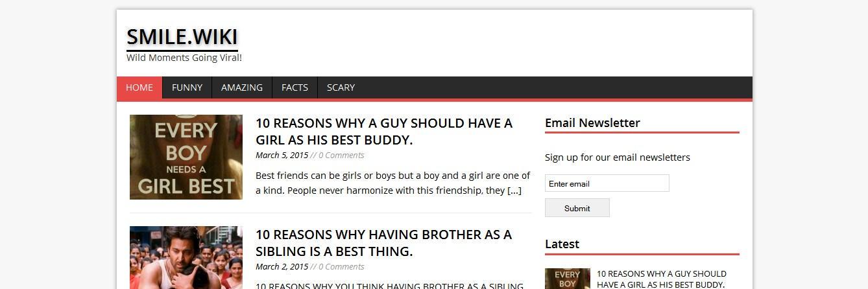Navigate to the SCARY section

coord(341,87)
